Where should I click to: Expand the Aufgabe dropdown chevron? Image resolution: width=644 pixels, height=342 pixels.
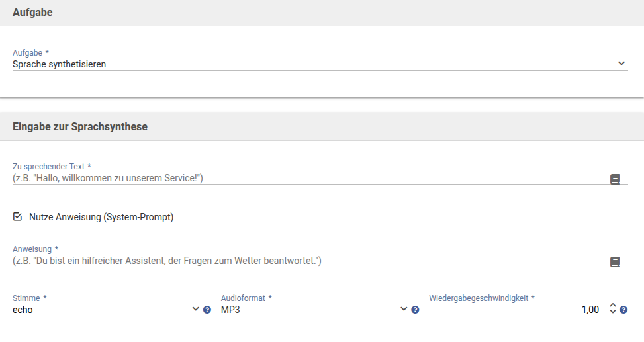621,64
